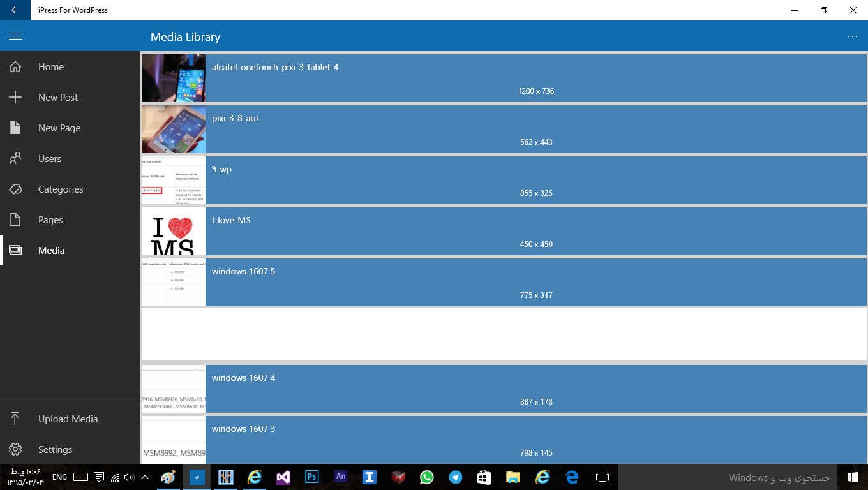The image size is (868, 490).
Task: Show hidden system tray icons
Action: (145, 477)
